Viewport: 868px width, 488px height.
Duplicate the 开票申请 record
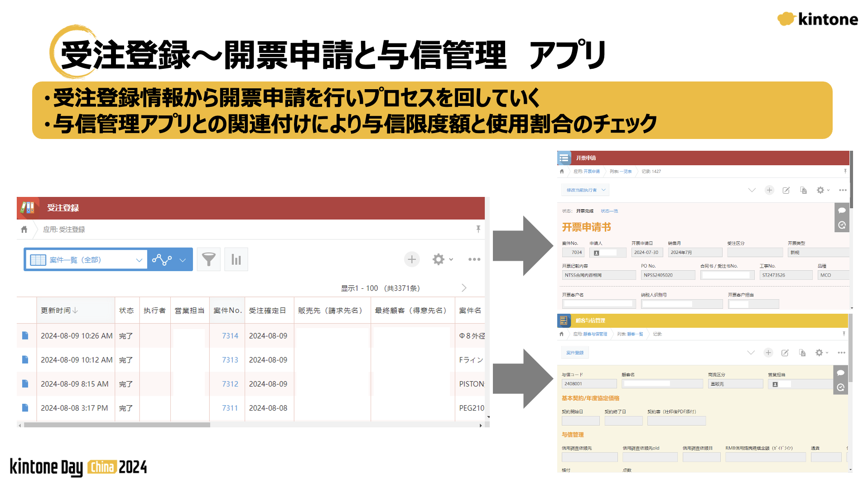(x=803, y=190)
